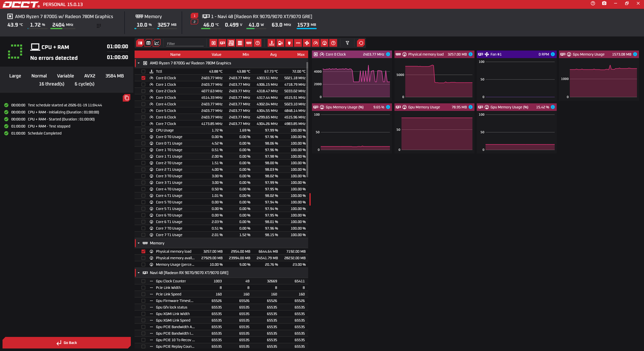The image size is (644, 351).
Task: Click the copy log icon above the schedule log
Action: [126, 98]
